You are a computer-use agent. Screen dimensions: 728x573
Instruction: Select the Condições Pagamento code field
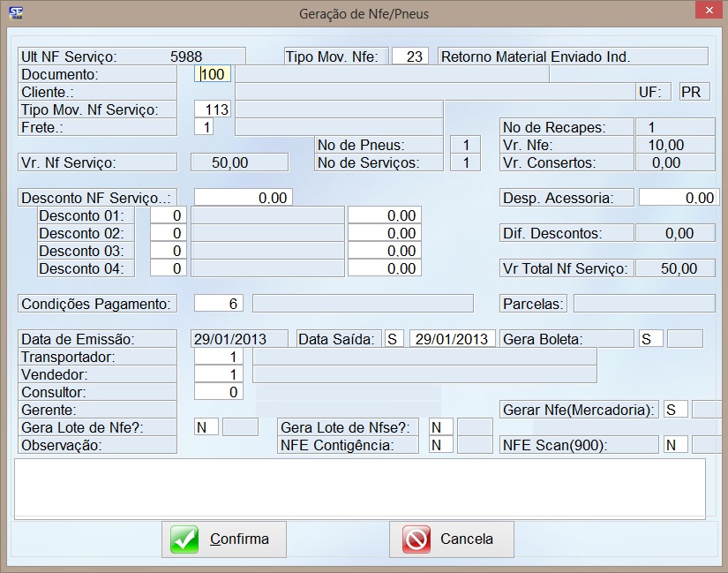(x=219, y=304)
